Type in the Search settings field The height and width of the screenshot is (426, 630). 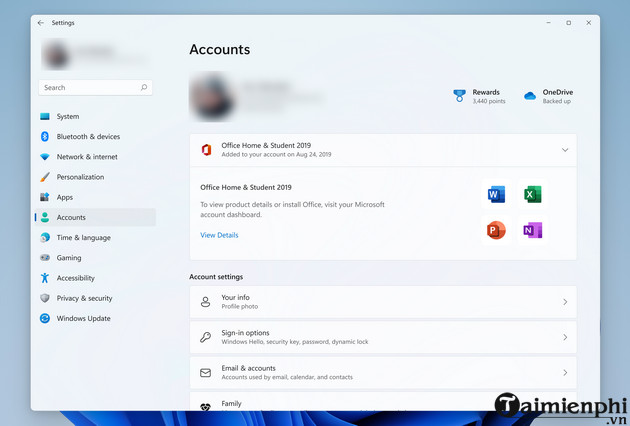pos(88,88)
